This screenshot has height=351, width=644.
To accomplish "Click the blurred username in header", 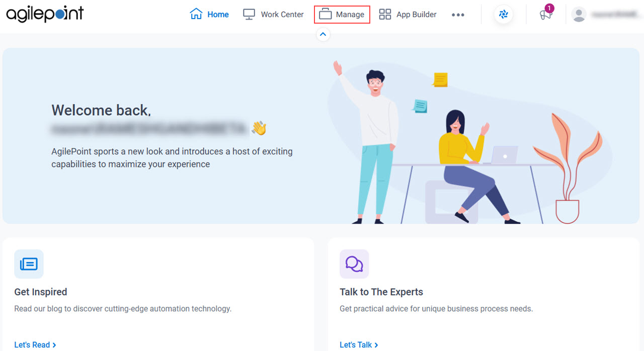I will pyautogui.click(x=615, y=15).
